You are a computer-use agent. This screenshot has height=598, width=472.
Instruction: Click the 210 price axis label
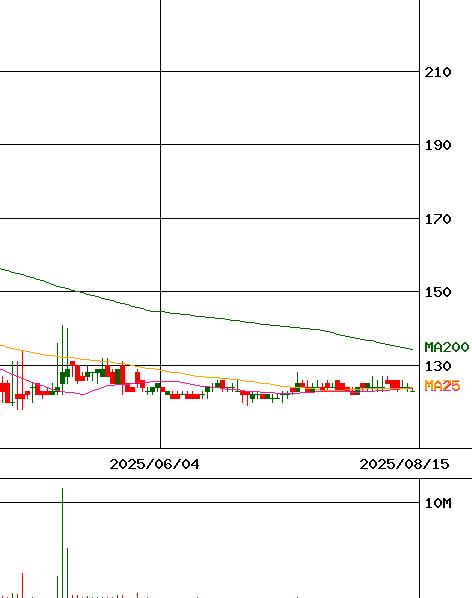coord(438,72)
